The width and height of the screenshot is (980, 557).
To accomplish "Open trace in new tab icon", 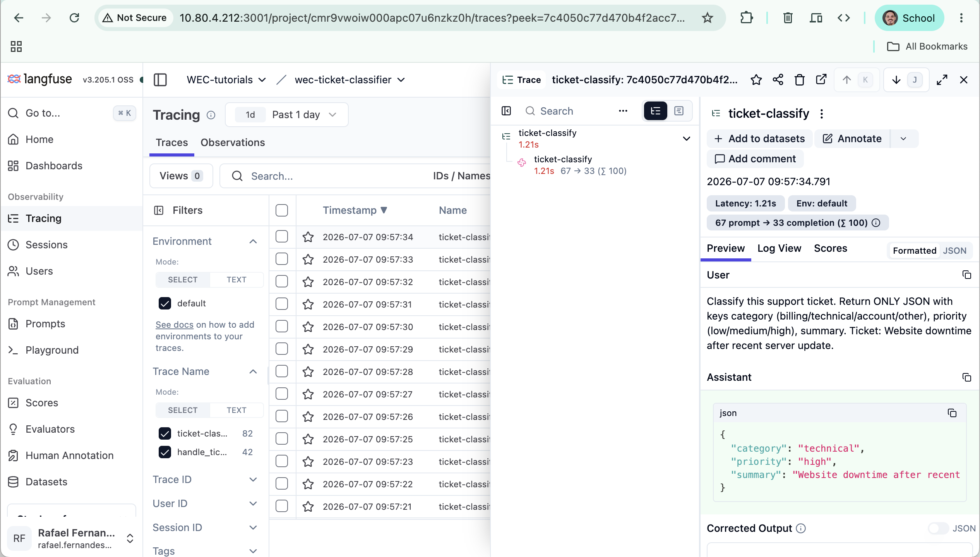I will 821,80.
